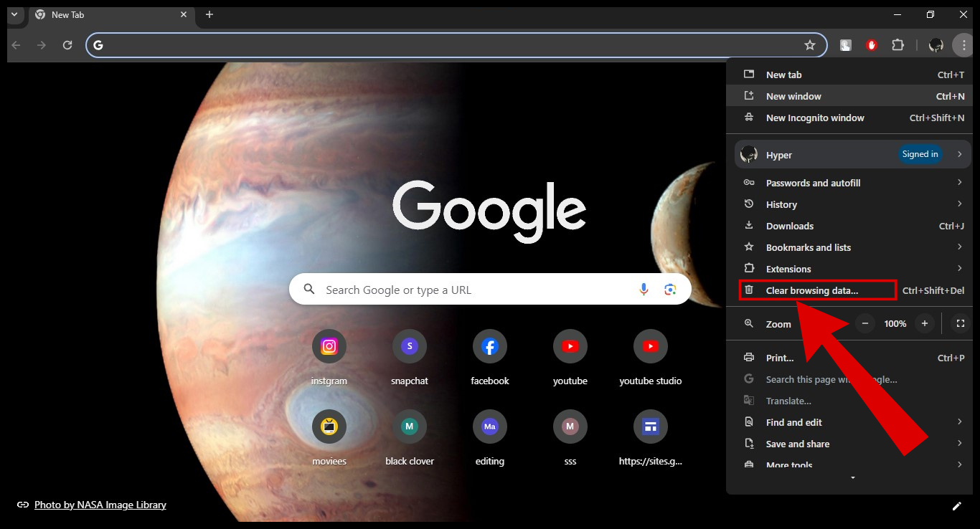Image resolution: width=980 pixels, height=529 pixels.
Task: Expand the Hyper profile submenu arrow
Action: (x=959, y=154)
